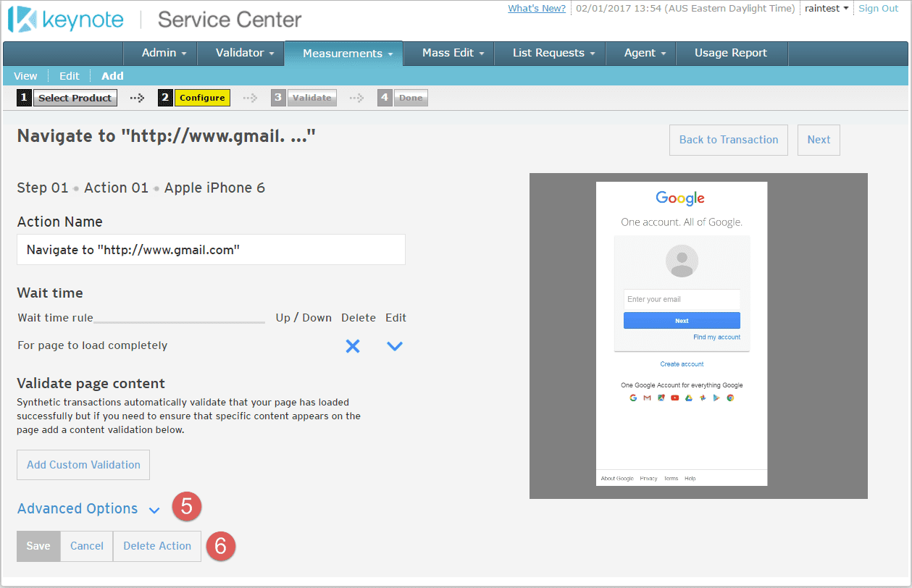Click Create account in preview

(x=682, y=364)
